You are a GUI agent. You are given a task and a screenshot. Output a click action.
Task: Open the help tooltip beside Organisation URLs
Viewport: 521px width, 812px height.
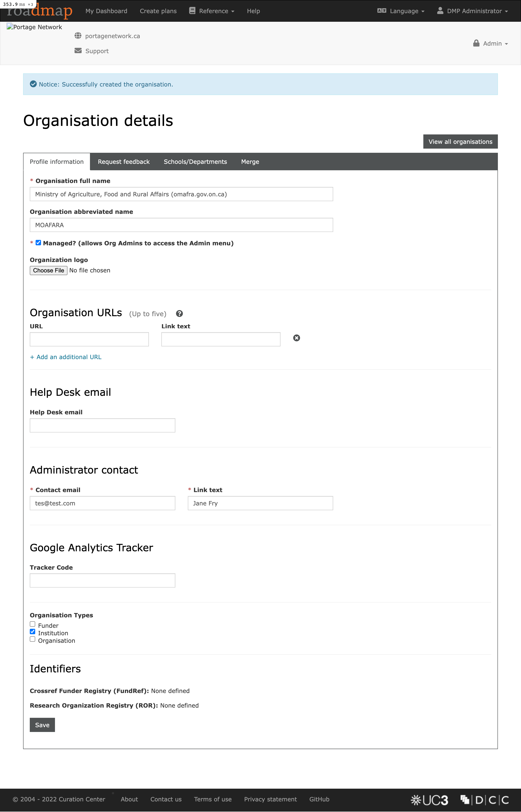click(x=180, y=313)
